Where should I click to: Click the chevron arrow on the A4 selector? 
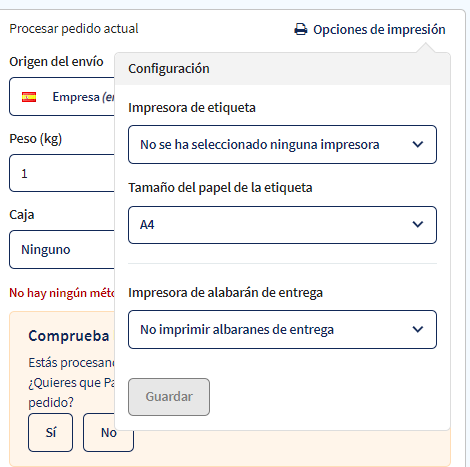click(x=418, y=224)
